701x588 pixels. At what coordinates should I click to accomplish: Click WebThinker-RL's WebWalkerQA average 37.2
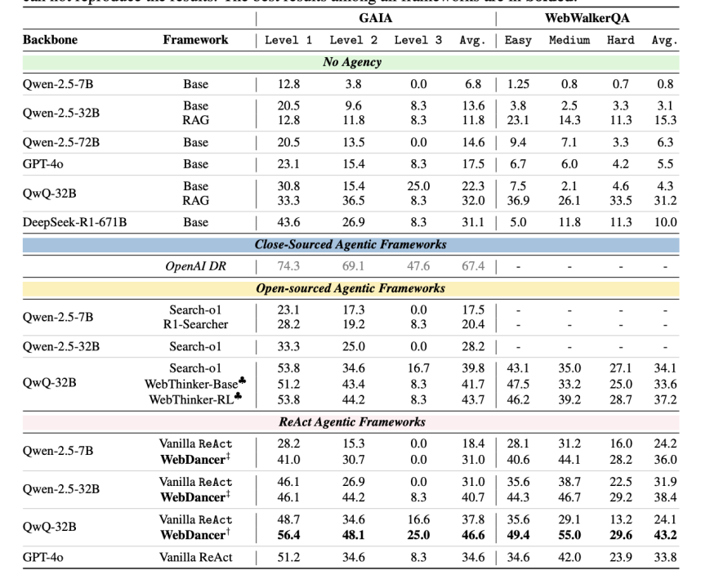coord(665,399)
